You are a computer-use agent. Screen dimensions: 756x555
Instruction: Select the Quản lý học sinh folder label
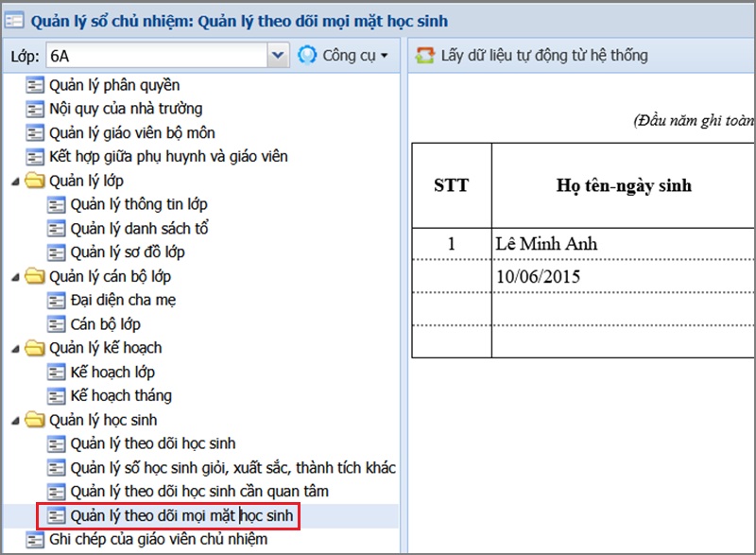[x=103, y=420]
